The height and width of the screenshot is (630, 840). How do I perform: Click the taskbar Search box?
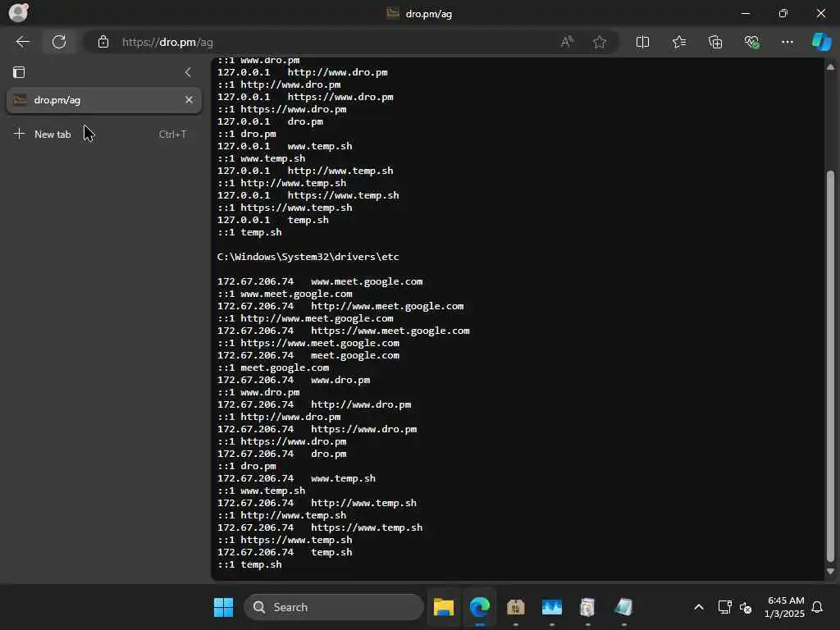click(333, 607)
